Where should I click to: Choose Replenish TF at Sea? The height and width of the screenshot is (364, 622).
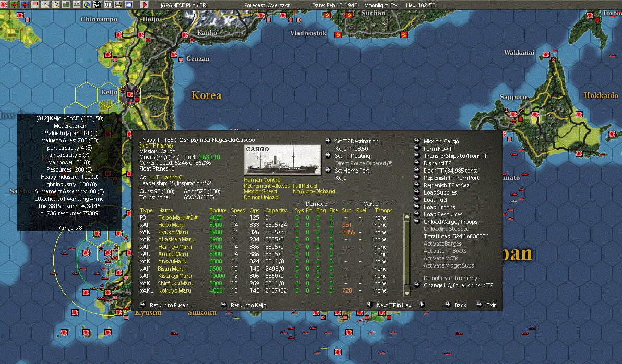pyautogui.click(x=446, y=185)
